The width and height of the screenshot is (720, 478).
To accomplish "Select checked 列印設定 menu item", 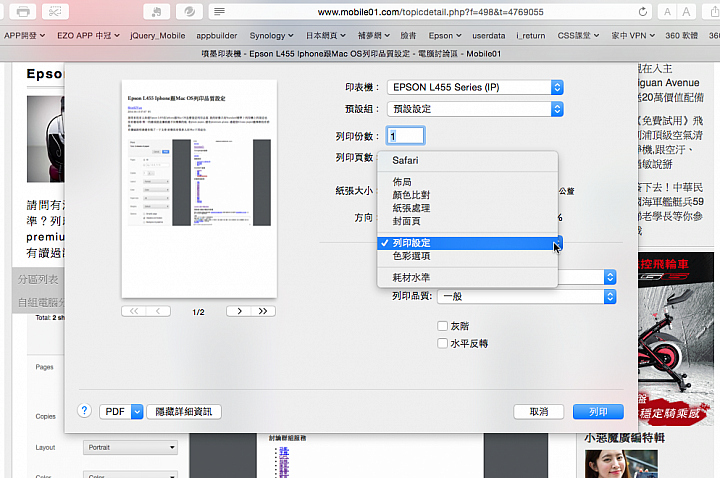I will click(467, 243).
